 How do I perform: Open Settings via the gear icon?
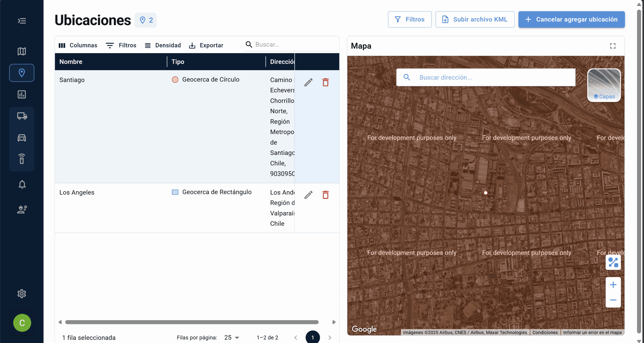tap(22, 293)
